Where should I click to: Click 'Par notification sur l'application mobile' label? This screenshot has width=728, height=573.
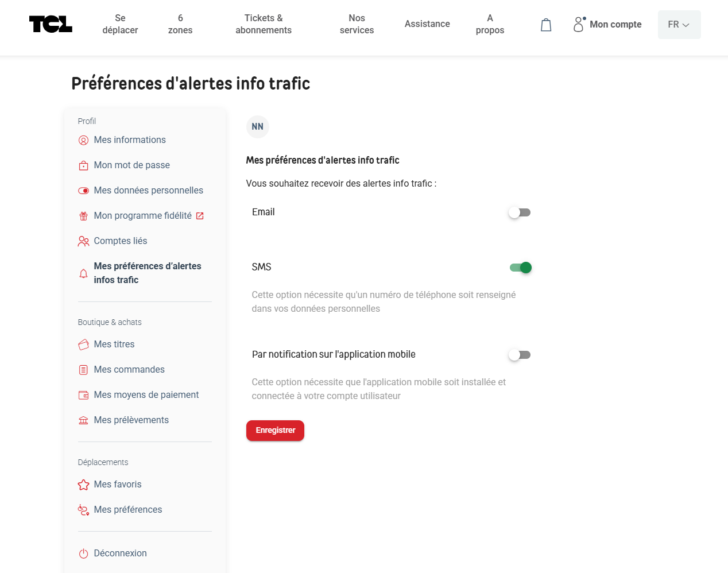334,355
